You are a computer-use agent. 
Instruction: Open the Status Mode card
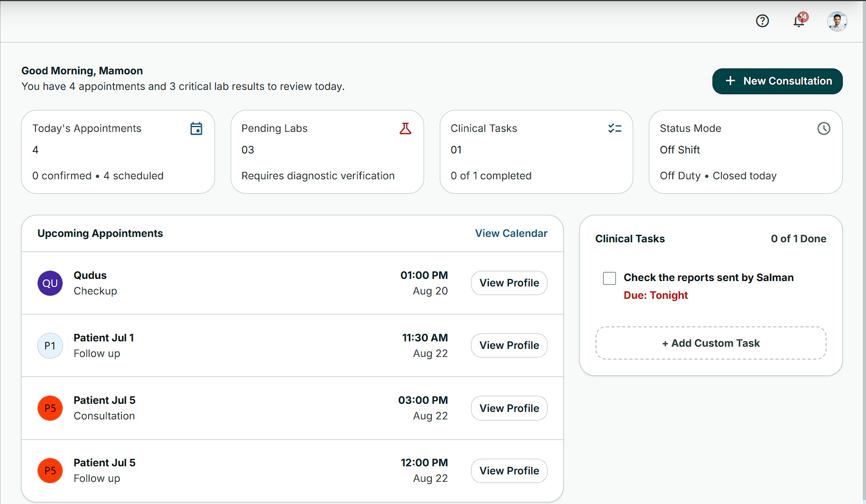(745, 152)
